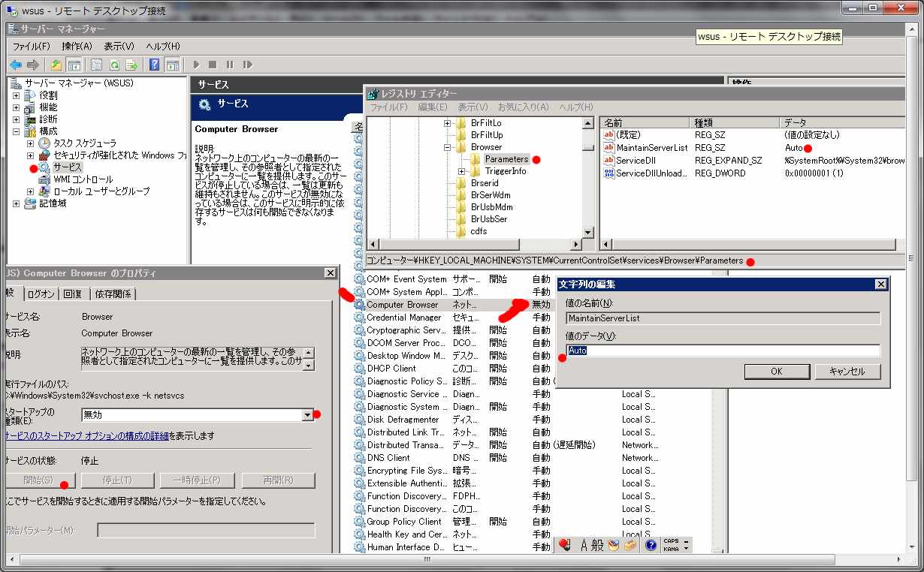Switch to the 回復 tab
The width and height of the screenshot is (924, 572).
pyautogui.click(x=74, y=294)
